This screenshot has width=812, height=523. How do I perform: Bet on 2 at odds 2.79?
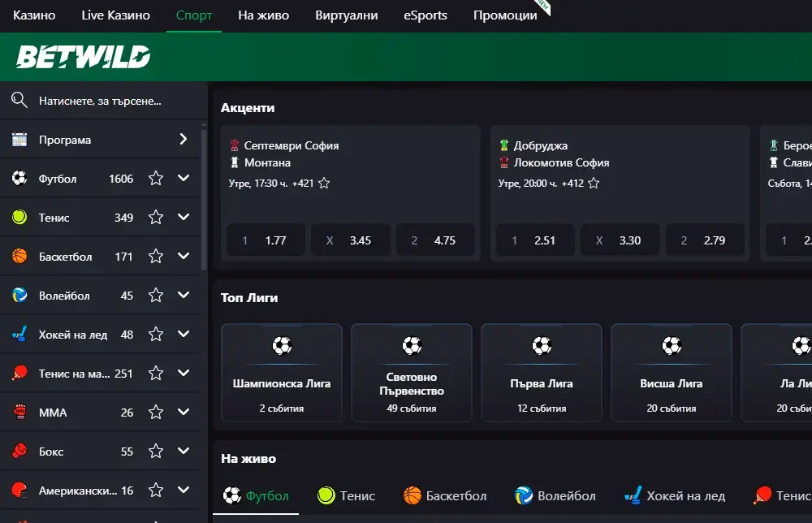click(706, 240)
